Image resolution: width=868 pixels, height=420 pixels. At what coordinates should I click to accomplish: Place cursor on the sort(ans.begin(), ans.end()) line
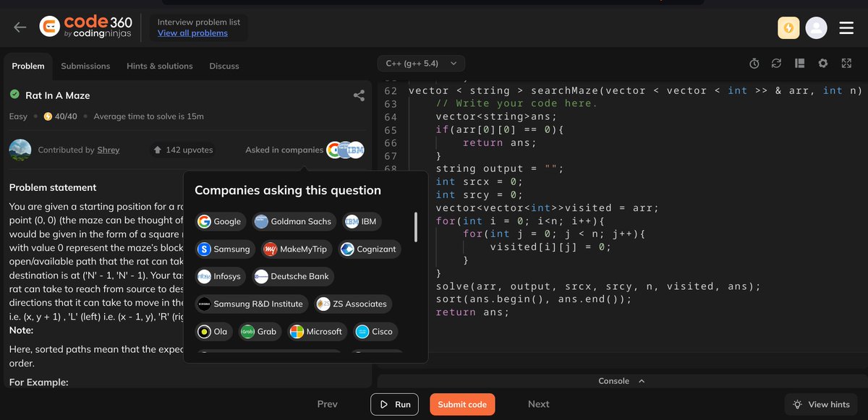coord(534,299)
